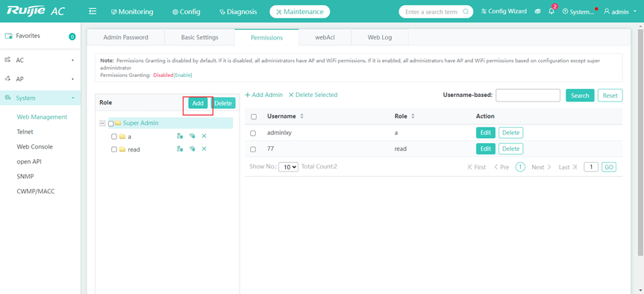Screen dimensions: 644x294
Task: Collapse the Super Admin tree node
Action: [x=102, y=123]
